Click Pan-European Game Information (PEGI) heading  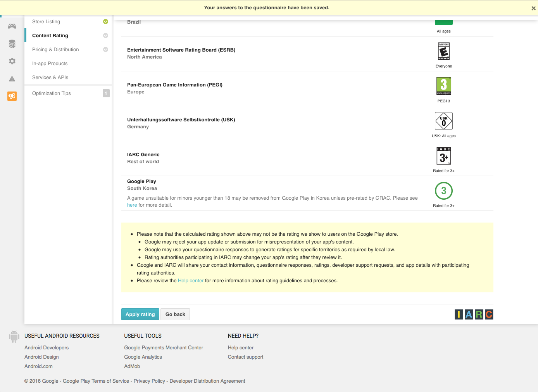pos(175,85)
